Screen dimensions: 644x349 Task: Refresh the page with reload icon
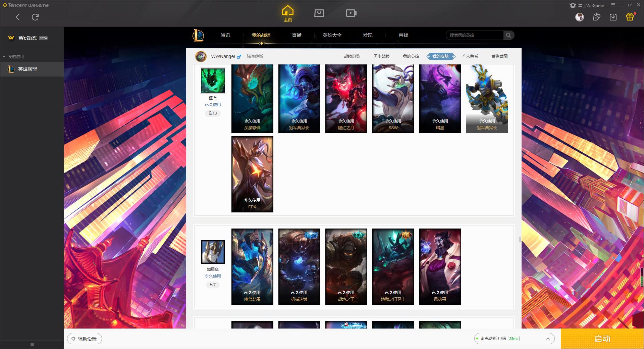[x=35, y=17]
